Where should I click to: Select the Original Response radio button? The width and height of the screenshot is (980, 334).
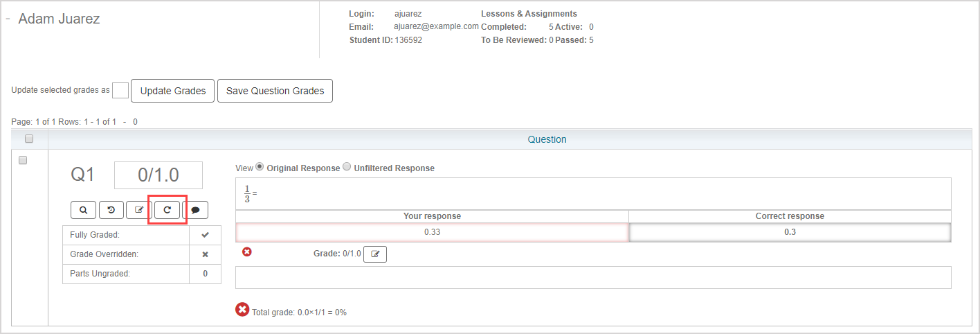[x=260, y=167]
